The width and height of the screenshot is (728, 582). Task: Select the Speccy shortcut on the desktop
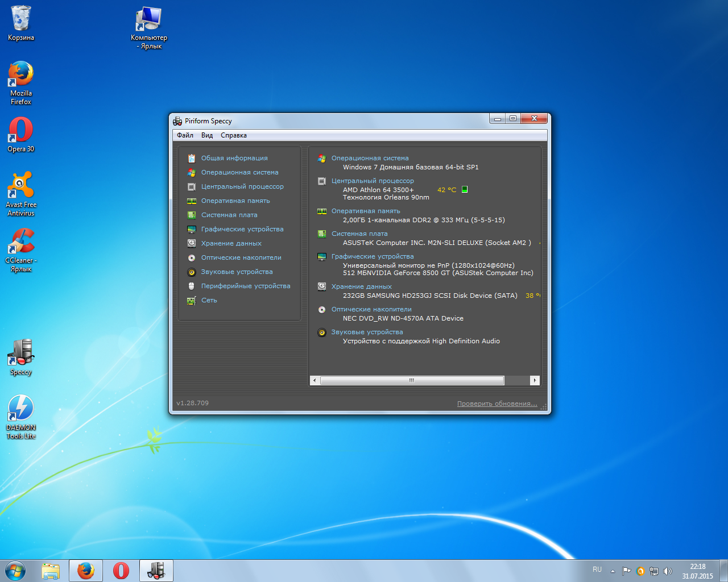pyautogui.click(x=21, y=357)
